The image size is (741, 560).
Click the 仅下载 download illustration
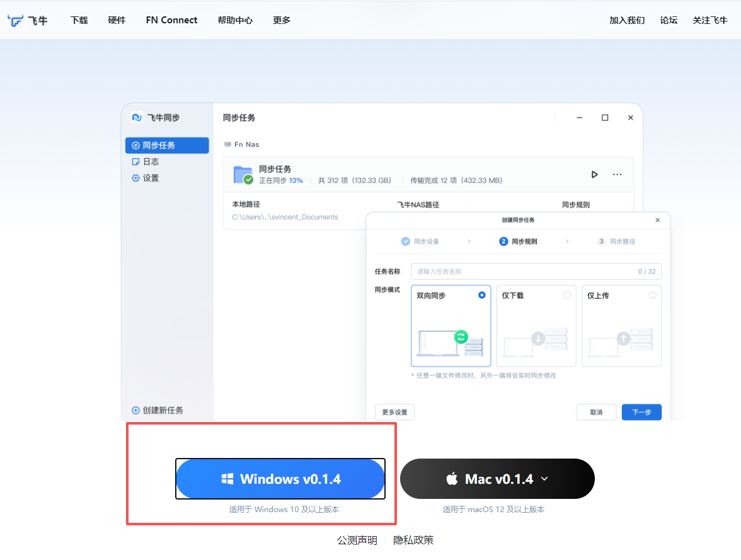coord(536,343)
